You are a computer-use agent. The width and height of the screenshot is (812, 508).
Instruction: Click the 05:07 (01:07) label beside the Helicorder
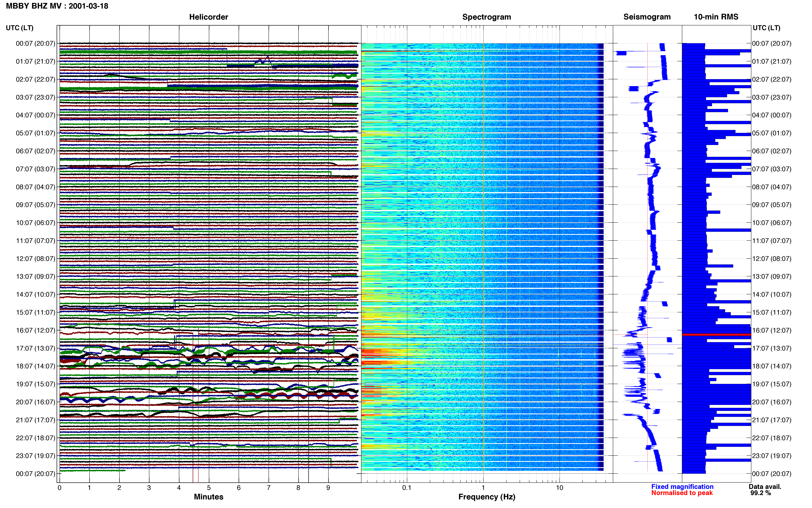(x=35, y=133)
